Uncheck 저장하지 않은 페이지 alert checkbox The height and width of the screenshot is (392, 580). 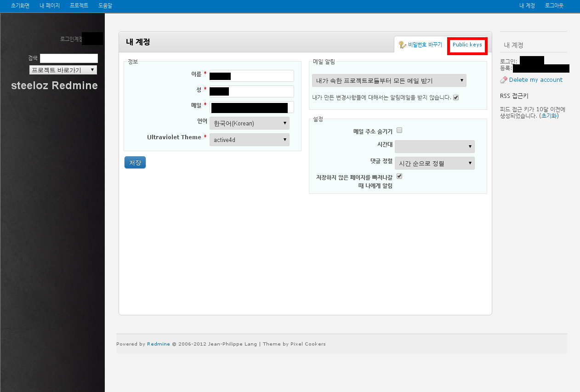(399, 176)
